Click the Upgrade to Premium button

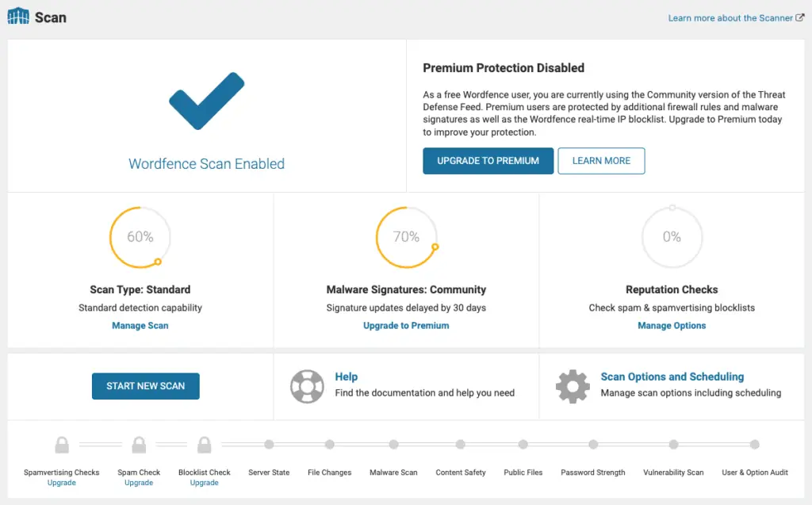[x=488, y=160]
